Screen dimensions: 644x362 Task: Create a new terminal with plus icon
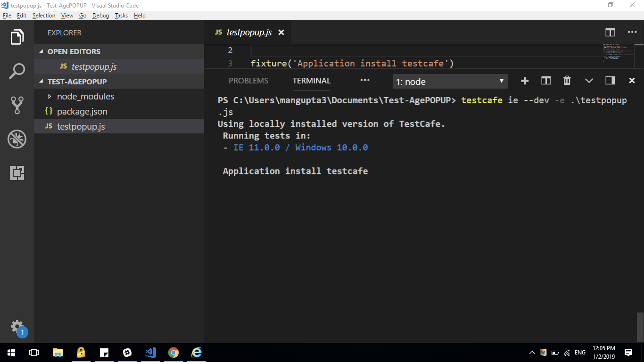click(525, 81)
